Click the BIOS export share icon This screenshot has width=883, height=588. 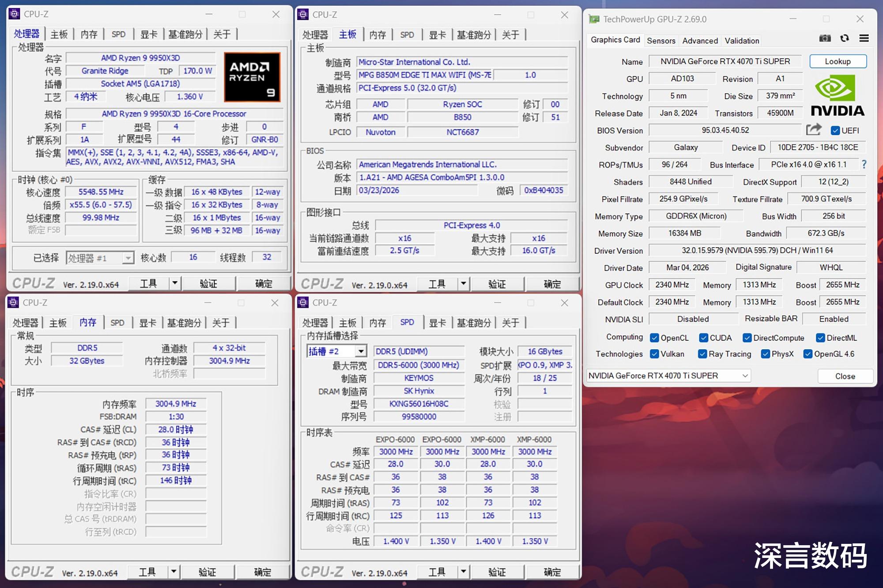(813, 130)
